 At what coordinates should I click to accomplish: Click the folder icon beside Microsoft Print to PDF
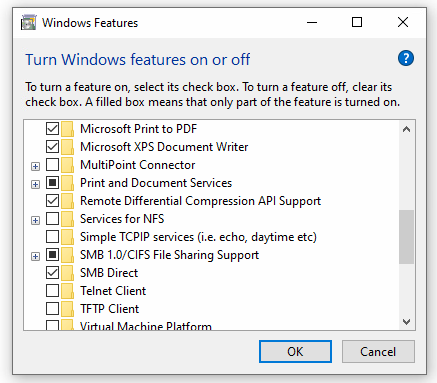(67, 129)
